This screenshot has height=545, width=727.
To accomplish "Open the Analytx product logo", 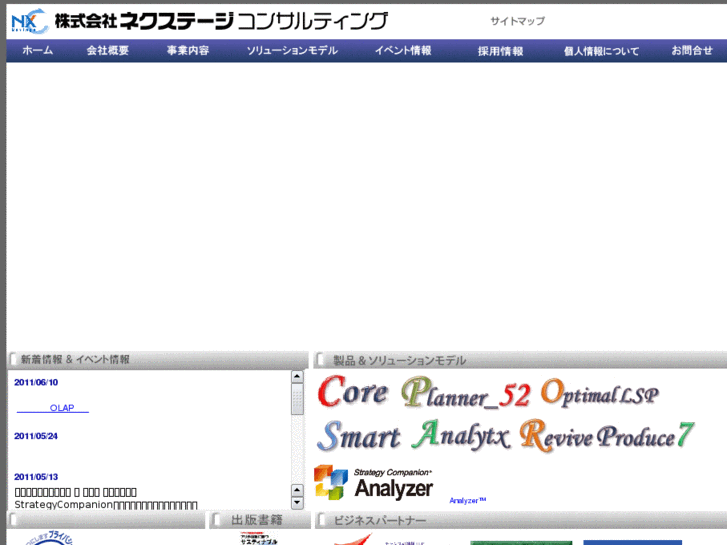I will [461, 435].
